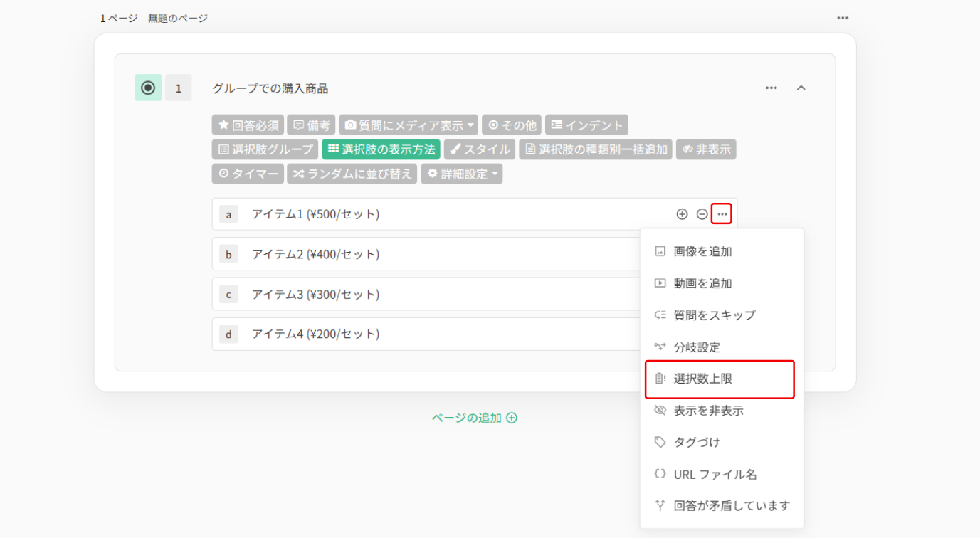
Task: Toggle the 備考 remarks option
Action: coord(312,125)
